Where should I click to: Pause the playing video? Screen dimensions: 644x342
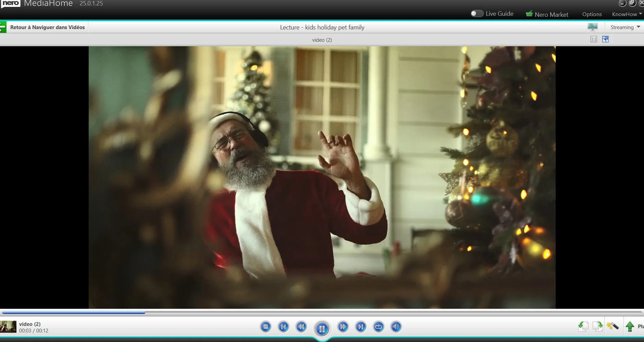pyautogui.click(x=322, y=329)
